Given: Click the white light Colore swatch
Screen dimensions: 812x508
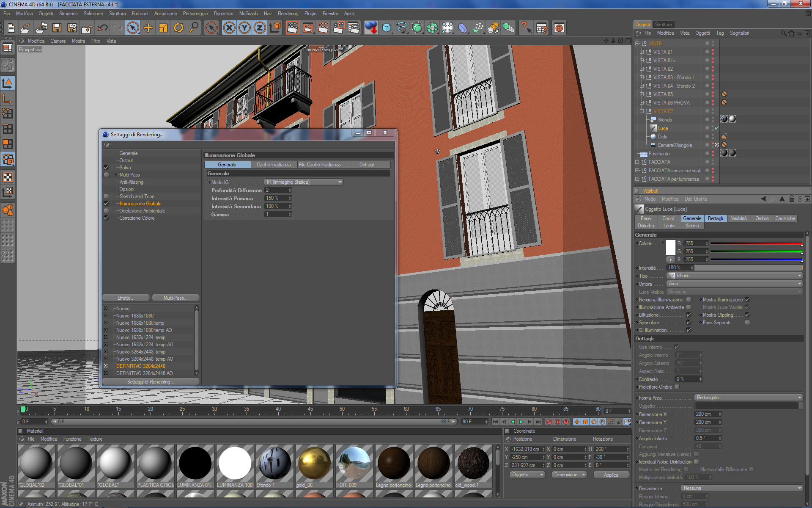Looking at the screenshot, I should click(x=670, y=247).
